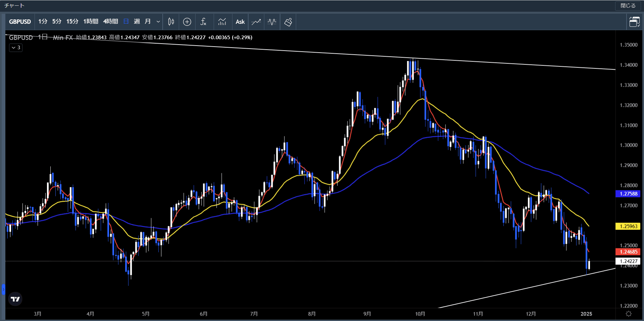The width and height of the screenshot is (644, 321).
Task: Click the 安値1.23766 low value in legend
Action: click(157, 37)
